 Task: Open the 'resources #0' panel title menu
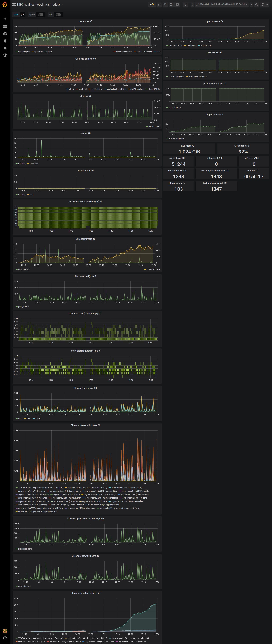pos(85,21)
